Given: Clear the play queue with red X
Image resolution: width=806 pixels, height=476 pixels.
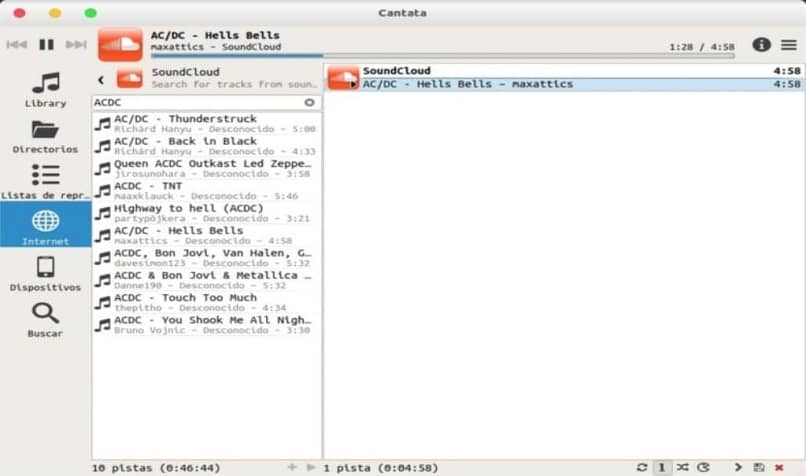Looking at the screenshot, I should (779, 467).
